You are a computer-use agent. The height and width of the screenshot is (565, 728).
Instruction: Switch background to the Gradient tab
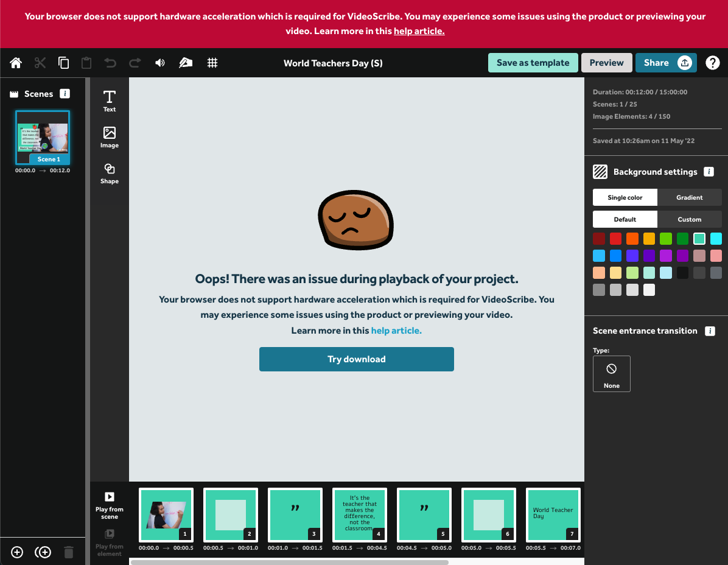(690, 197)
